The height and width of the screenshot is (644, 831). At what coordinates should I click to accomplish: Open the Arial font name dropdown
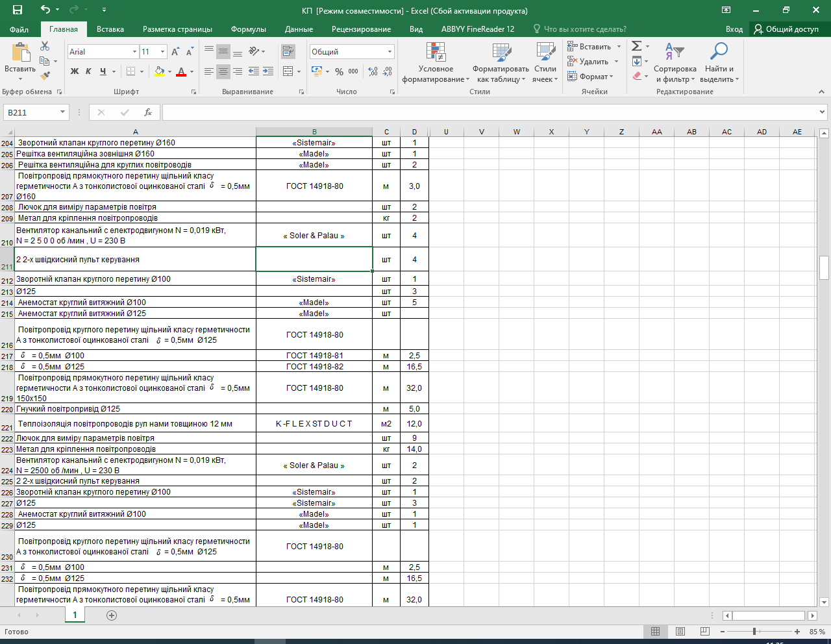point(134,52)
